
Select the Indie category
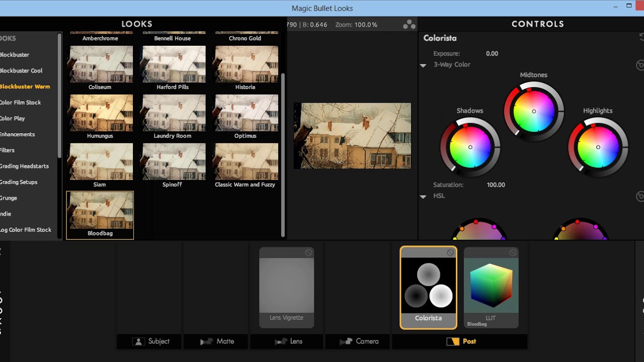pos(6,214)
